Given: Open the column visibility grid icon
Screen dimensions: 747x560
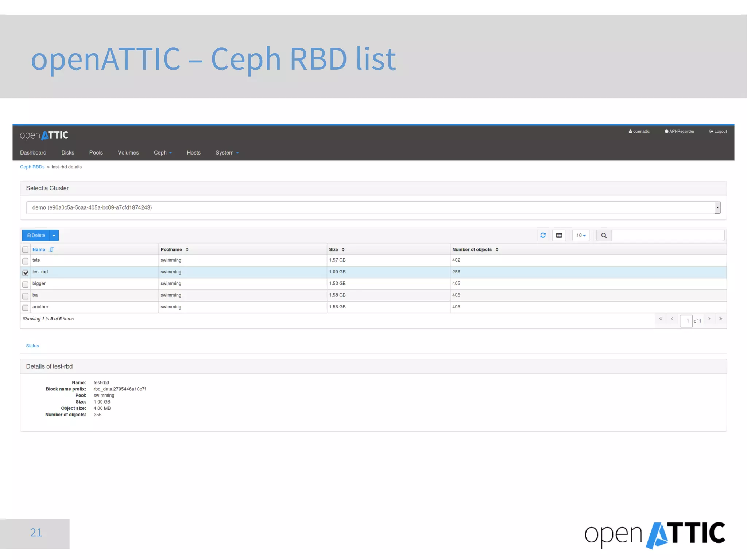Looking at the screenshot, I should (x=559, y=235).
